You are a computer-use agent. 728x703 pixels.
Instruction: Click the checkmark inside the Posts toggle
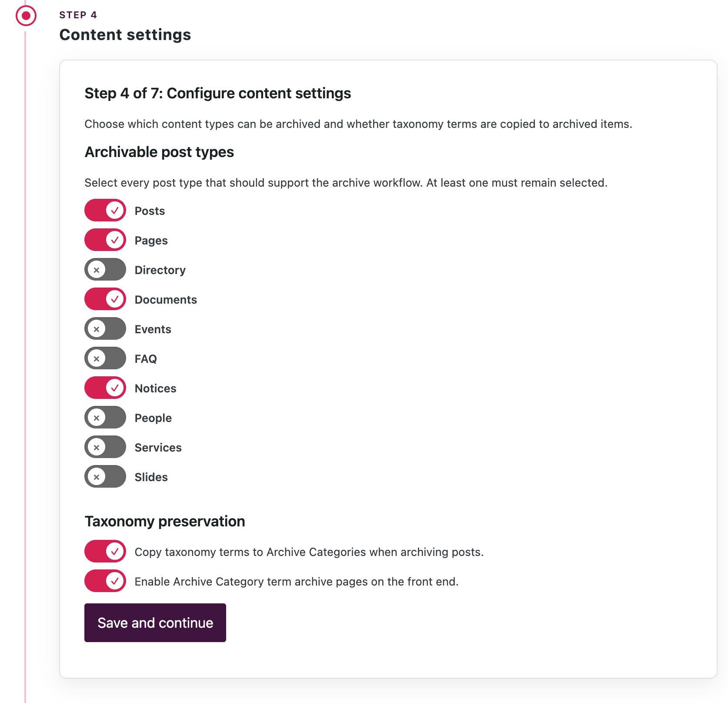(115, 210)
